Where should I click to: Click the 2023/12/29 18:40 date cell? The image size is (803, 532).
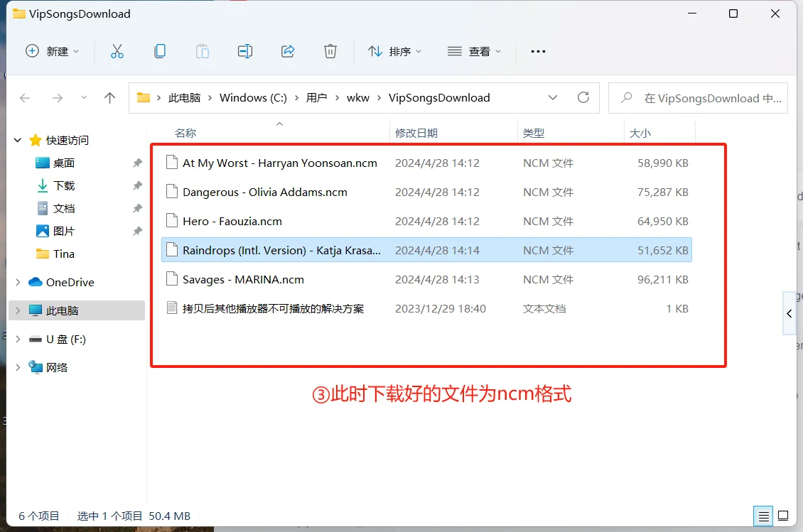441,309
